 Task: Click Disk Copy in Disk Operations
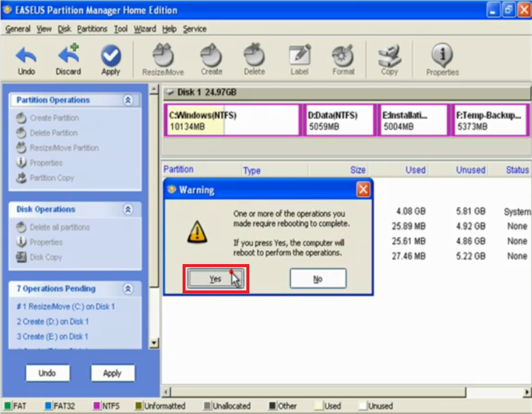pos(46,257)
